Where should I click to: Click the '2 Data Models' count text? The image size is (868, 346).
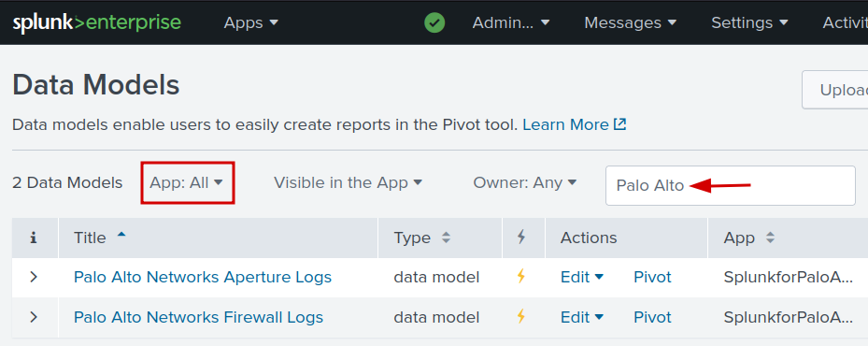tap(67, 182)
